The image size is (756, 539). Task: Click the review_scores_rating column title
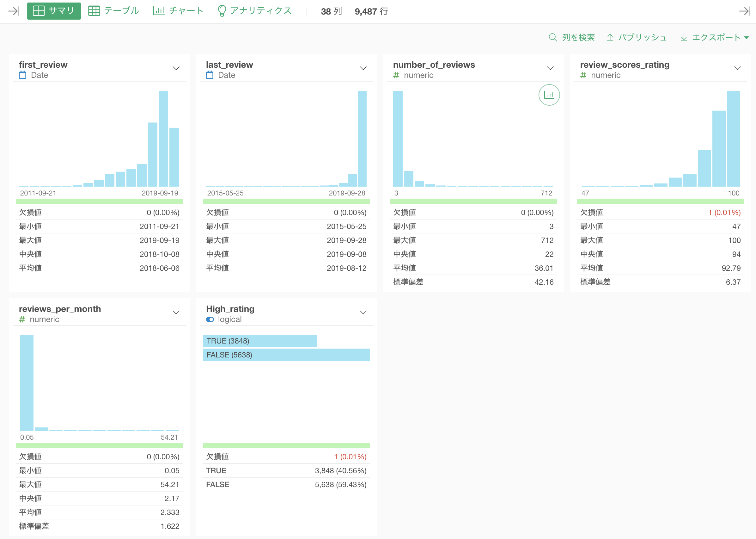pyautogui.click(x=625, y=65)
